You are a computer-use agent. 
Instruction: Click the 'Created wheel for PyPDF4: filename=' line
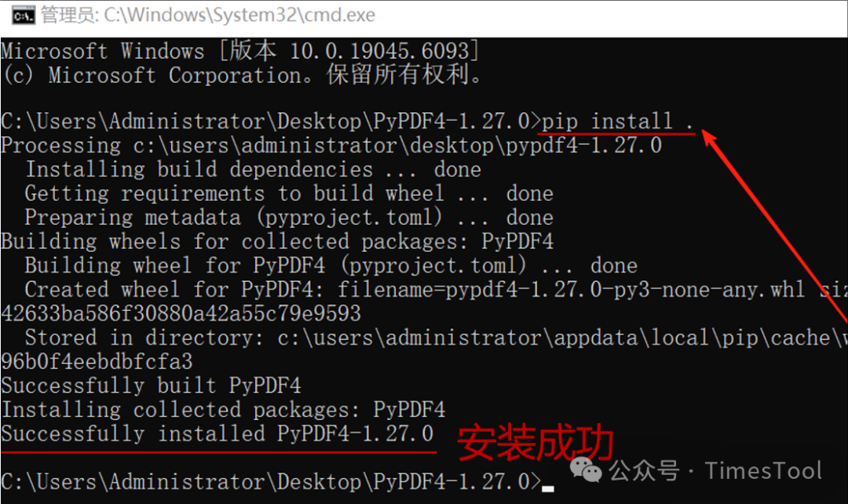pyautogui.click(x=436, y=290)
